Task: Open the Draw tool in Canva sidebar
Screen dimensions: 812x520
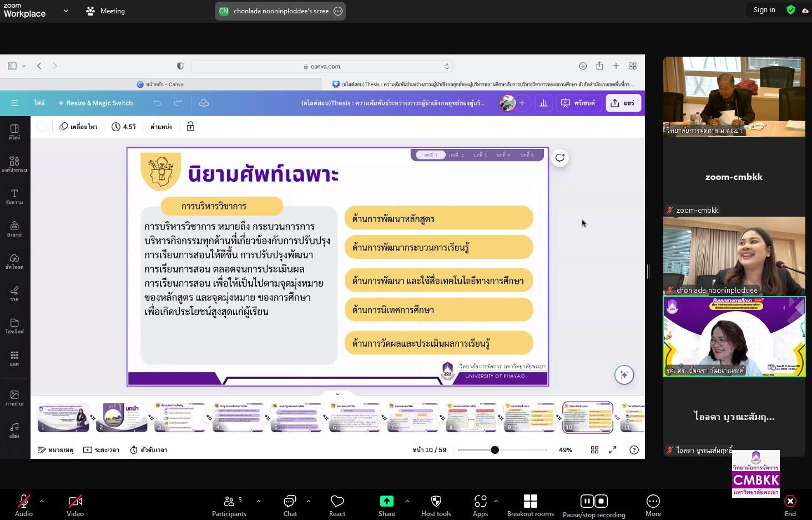Action: click(x=14, y=293)
